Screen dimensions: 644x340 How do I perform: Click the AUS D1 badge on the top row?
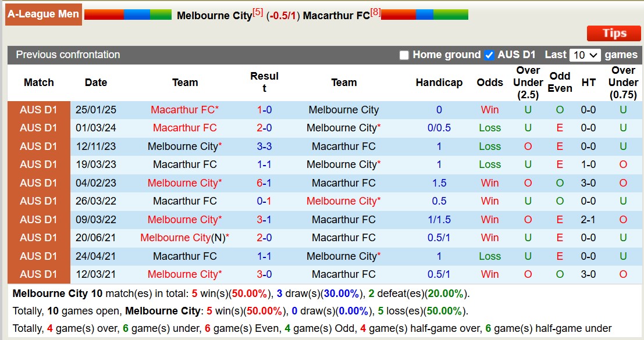point(38,110)
